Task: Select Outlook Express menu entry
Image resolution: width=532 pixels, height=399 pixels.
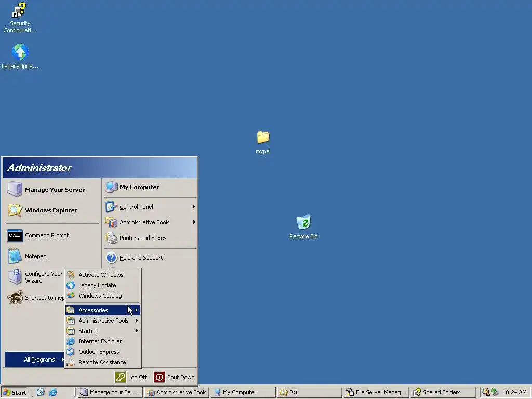Action: 103,352
